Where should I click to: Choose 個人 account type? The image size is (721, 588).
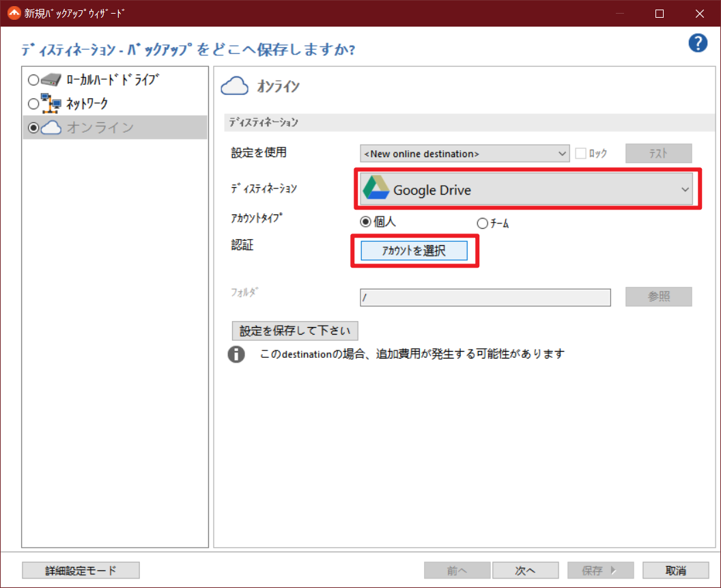coord(365,222)
